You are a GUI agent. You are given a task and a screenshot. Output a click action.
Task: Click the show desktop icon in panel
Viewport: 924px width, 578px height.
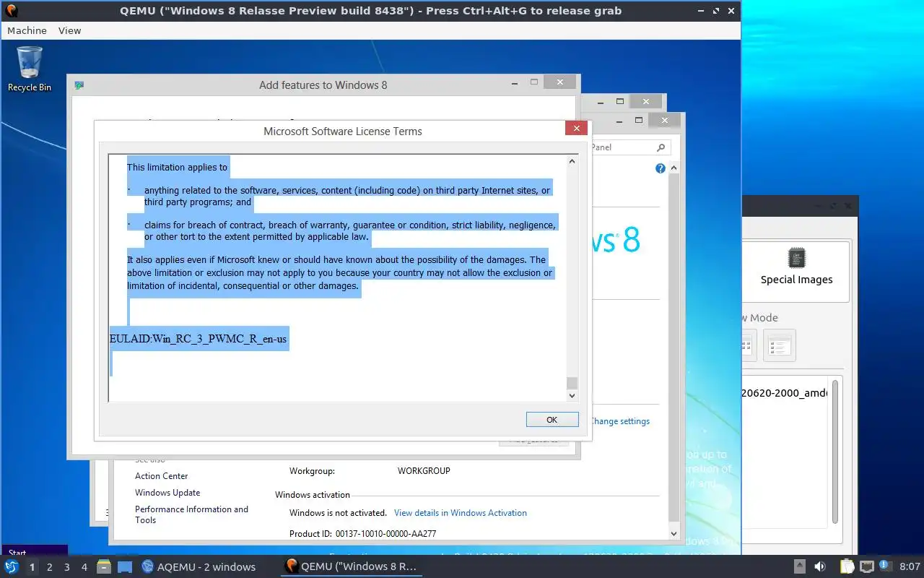point(125,566)
